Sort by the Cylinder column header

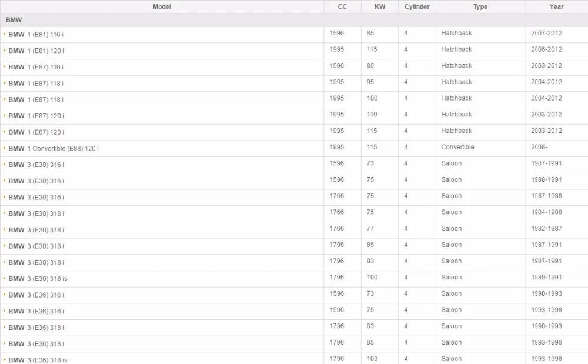(x=417, y=6)
